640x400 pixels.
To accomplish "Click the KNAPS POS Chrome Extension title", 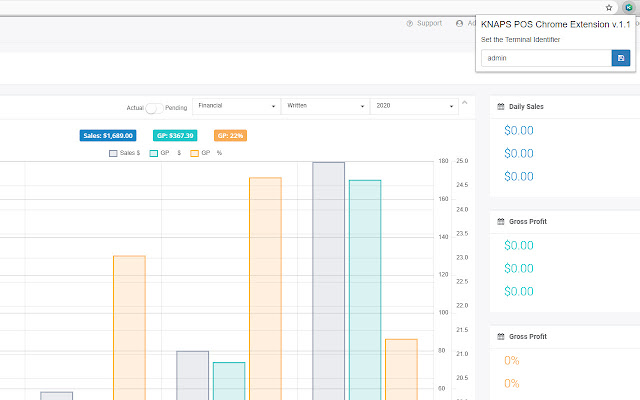I will coord(556,24).
